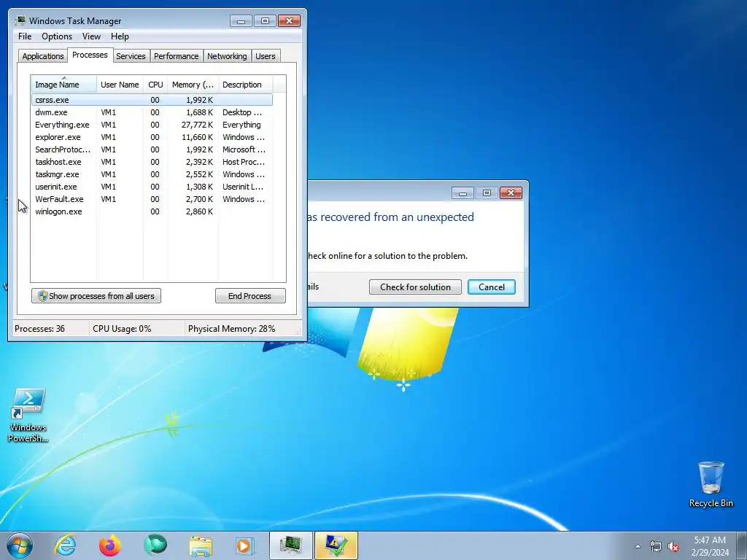Click Cancel in the error dialog

(x=491, y=287)
